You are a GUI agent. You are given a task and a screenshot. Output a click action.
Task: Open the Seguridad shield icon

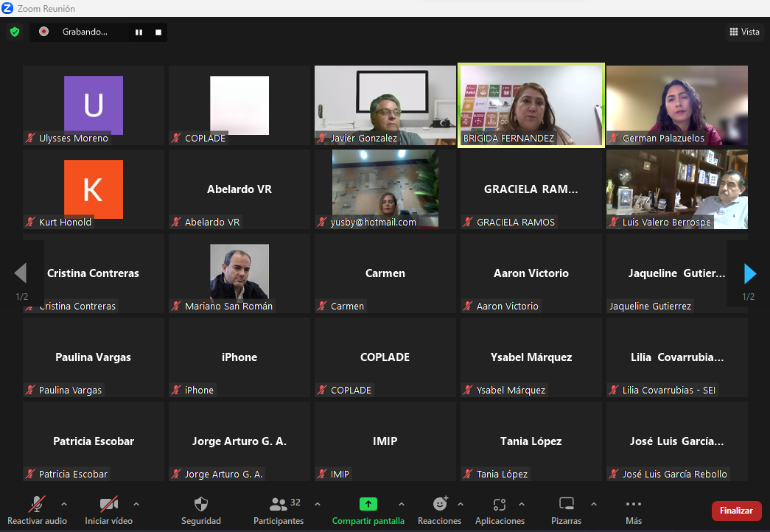(200, 505)
